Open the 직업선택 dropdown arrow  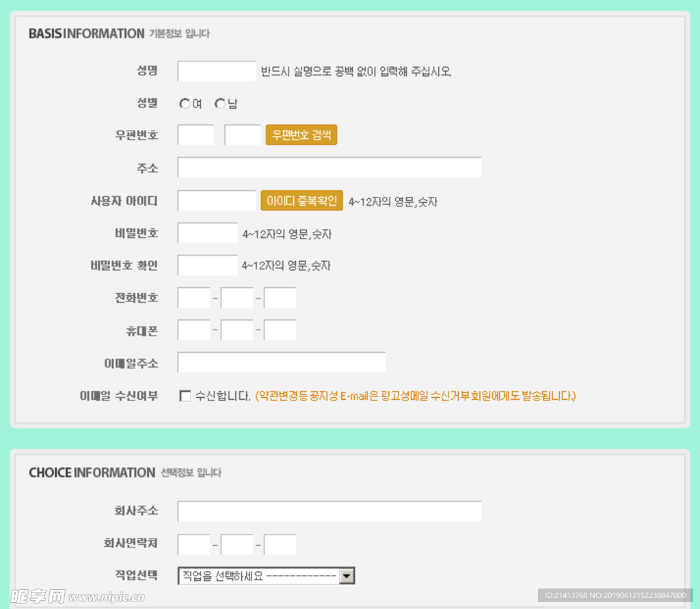347,576
